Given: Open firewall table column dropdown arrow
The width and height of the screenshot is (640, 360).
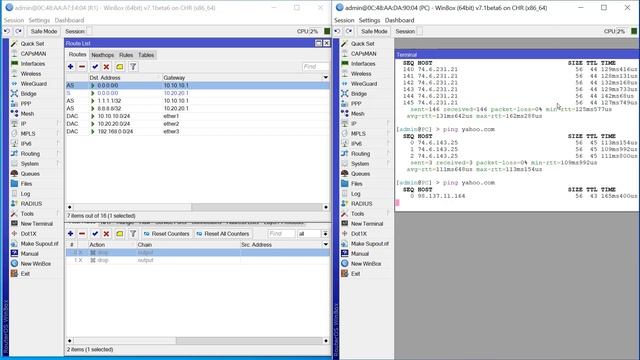Looking at the screenshot, I should [325, 244].
